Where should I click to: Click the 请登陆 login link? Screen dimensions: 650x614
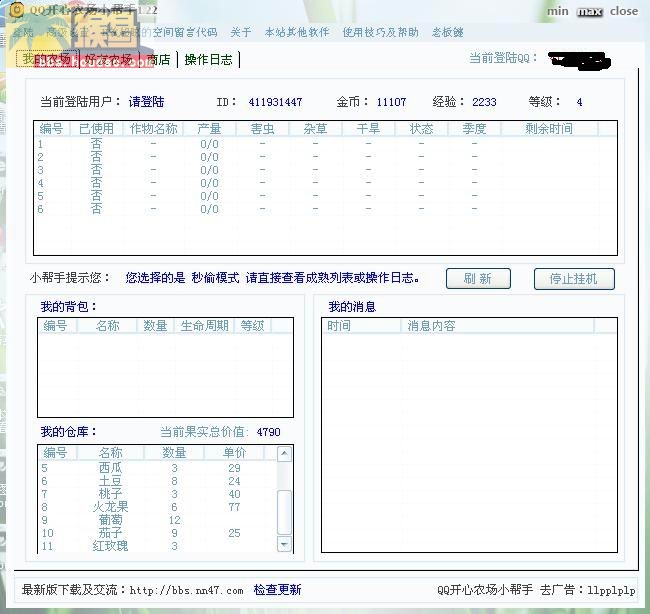click(x=146, y=102)
